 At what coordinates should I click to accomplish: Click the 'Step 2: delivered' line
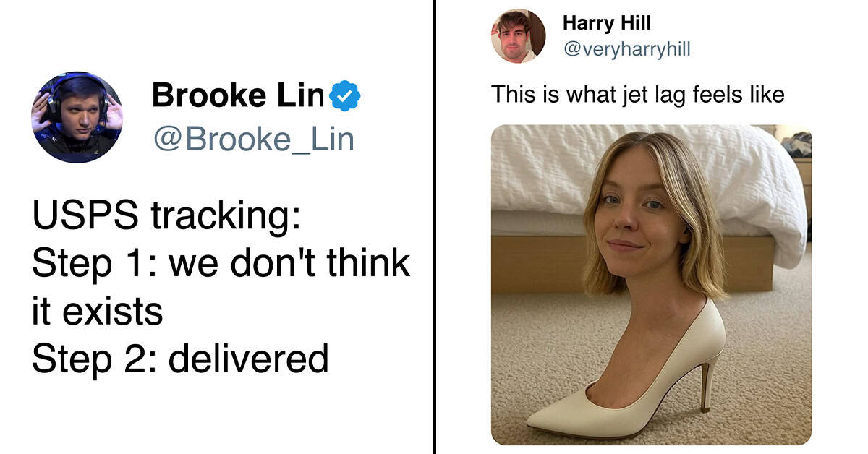pyautogui.click(x=180, y=358)
